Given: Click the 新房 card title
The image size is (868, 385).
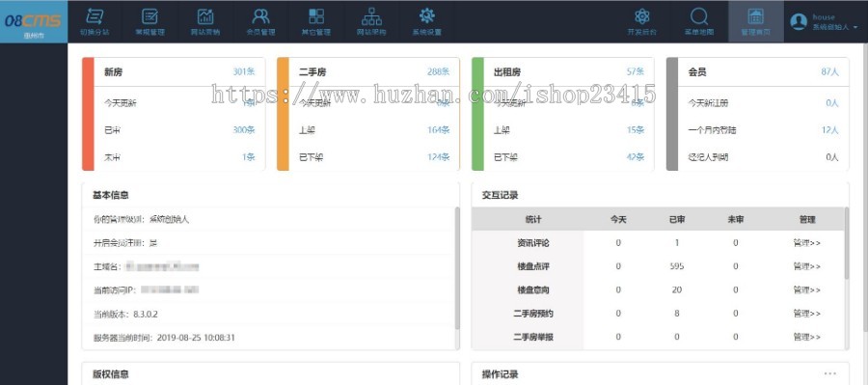Looking at the screenshot, I should (114, 72).
